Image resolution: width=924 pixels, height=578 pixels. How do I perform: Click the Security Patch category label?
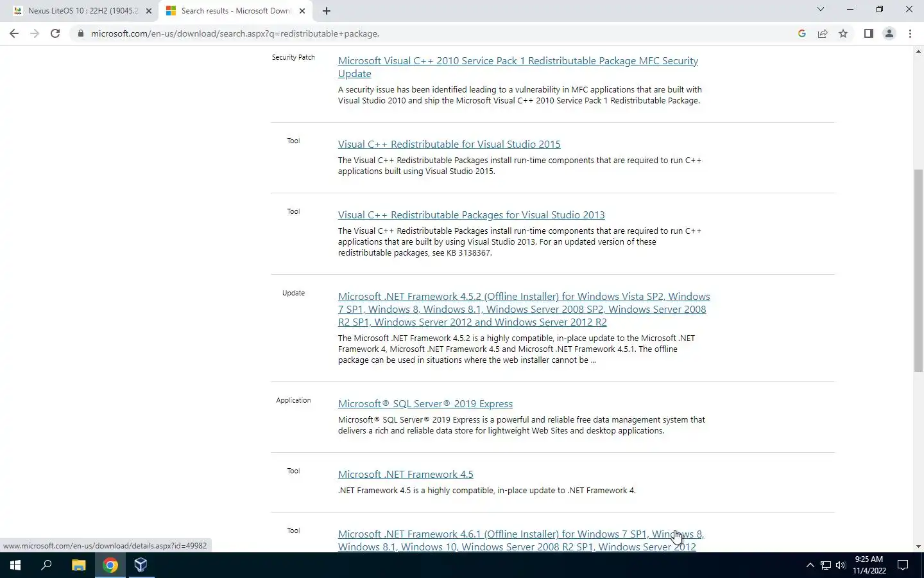tap(293, 57)
